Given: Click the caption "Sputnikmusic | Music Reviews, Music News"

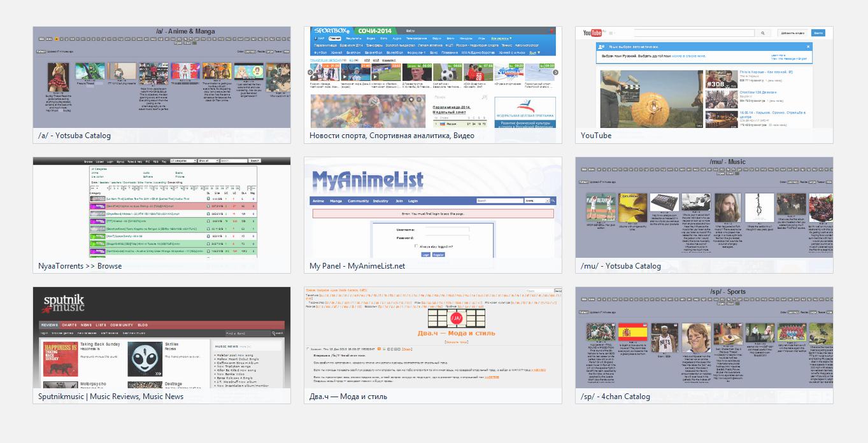Looking at the screenshot, I should click(x=111, y=397).
